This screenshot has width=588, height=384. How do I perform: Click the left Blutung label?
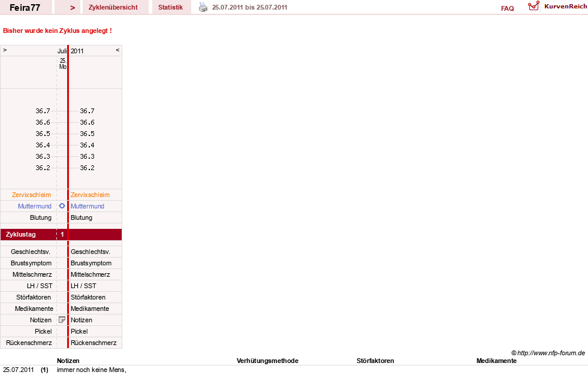41,217
